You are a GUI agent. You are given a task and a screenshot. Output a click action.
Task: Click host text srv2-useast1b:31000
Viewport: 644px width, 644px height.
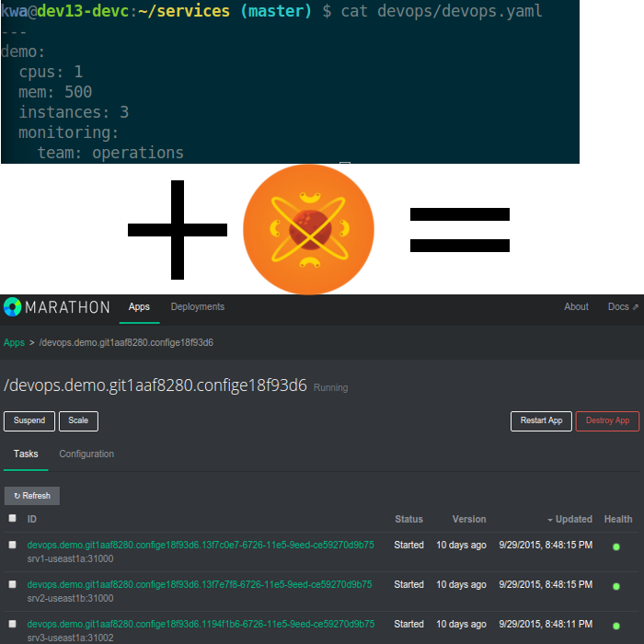[70, 598]
